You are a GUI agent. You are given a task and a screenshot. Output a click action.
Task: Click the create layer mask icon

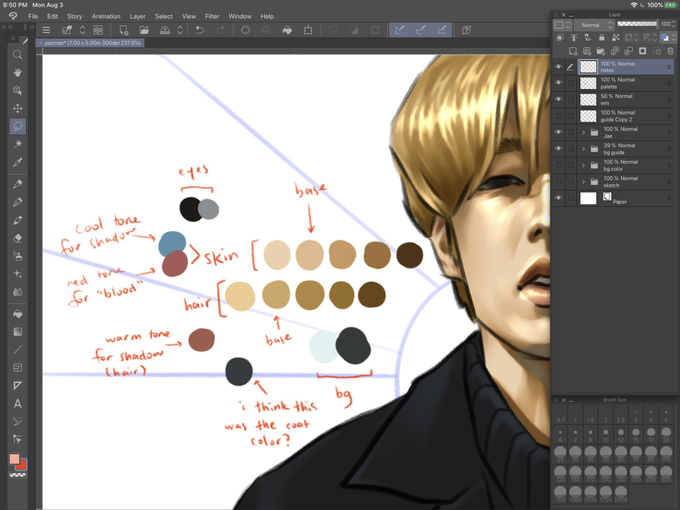pyautogui.click(x=642, y=51)
